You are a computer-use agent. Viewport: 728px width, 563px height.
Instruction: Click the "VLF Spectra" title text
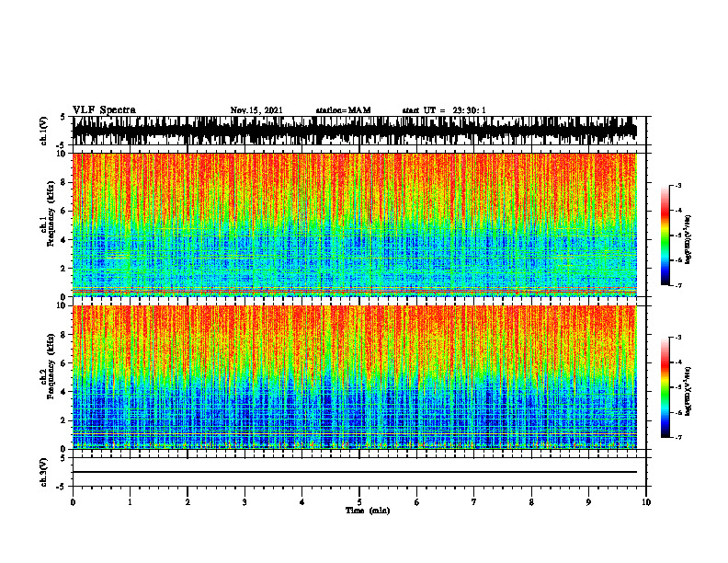pos(104,110)
